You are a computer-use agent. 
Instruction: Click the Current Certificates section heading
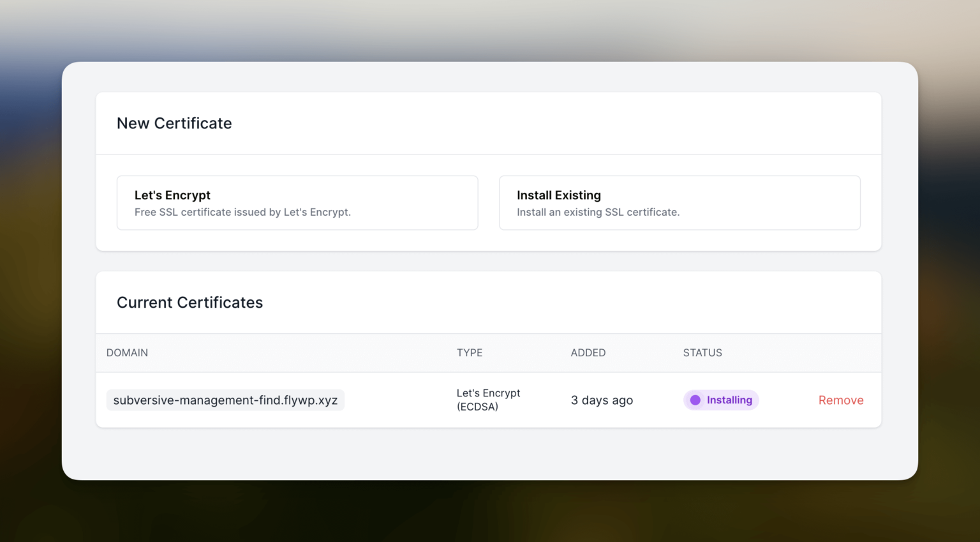189,303
